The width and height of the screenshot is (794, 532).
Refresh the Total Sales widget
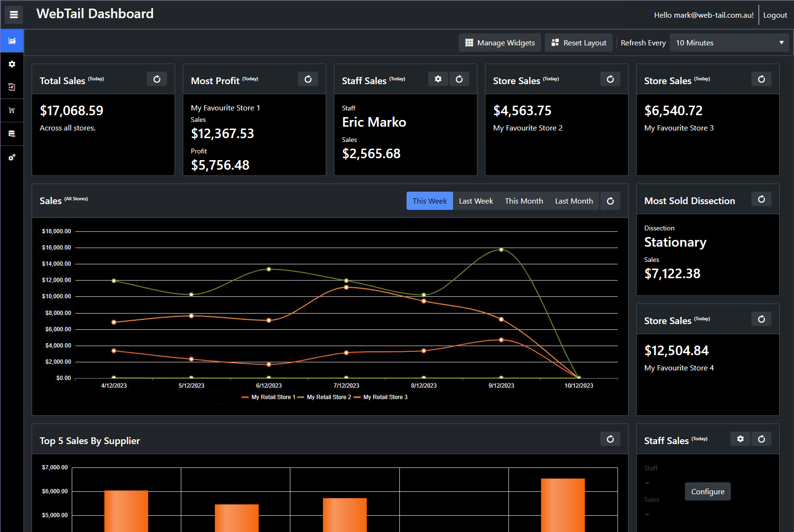(x=157, y=79)
